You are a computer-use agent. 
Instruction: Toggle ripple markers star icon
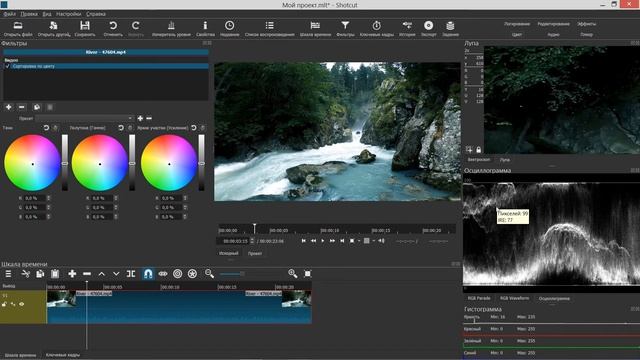click(x=192, y=274)
